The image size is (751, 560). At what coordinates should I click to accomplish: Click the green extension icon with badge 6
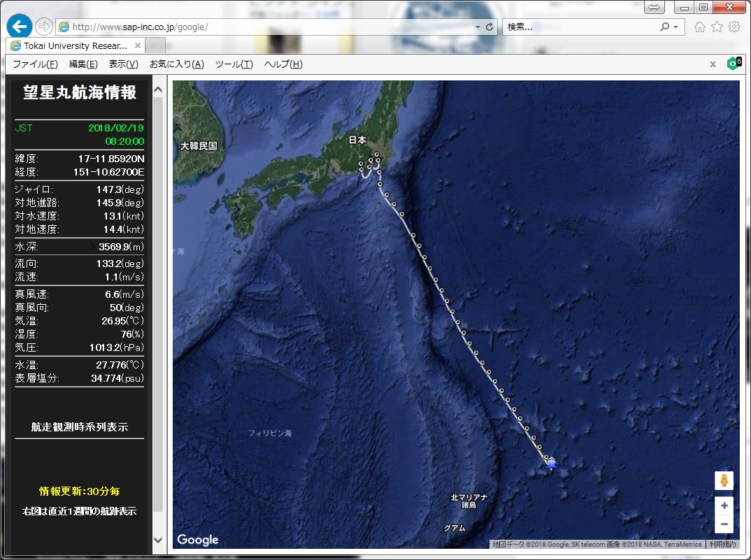pyautogui.click(x=734, y=63)
